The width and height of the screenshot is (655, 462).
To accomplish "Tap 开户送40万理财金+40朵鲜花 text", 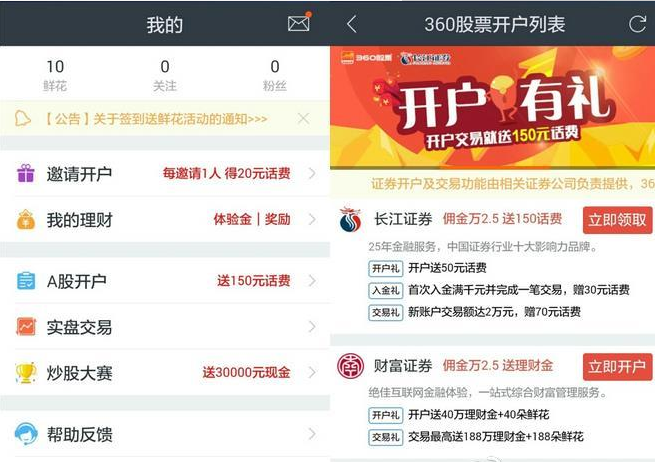I will tap(479, 415).
